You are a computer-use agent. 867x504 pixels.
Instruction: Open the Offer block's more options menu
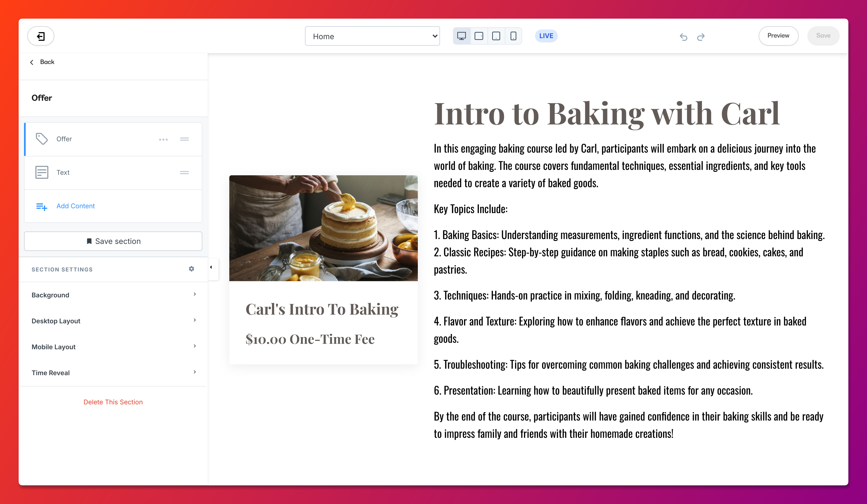(163, 139)
